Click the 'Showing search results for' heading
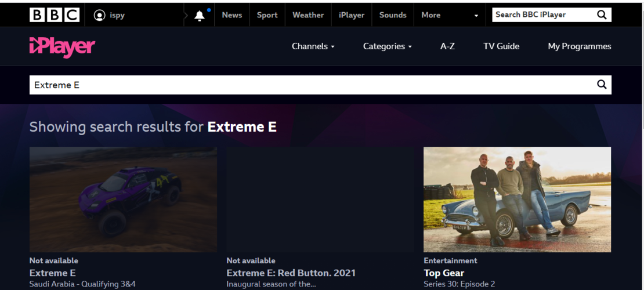The width and height of the screenshot is (644, 290). [x=153, y=127]
